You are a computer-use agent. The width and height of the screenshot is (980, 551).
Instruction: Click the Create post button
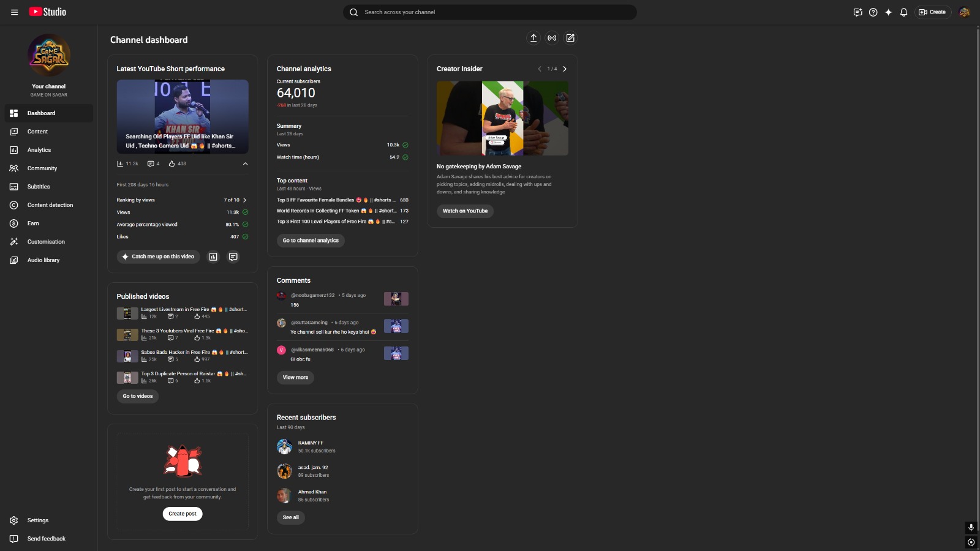(183, 514)
